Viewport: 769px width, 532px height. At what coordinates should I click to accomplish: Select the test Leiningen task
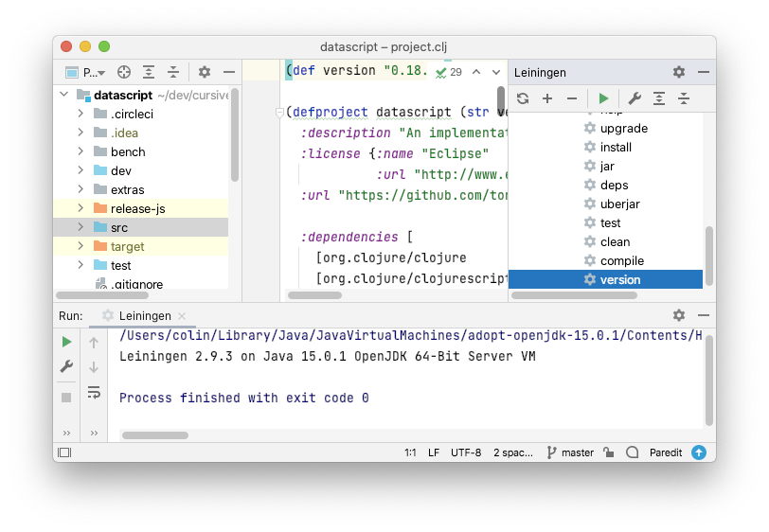[x=602, y=223]
